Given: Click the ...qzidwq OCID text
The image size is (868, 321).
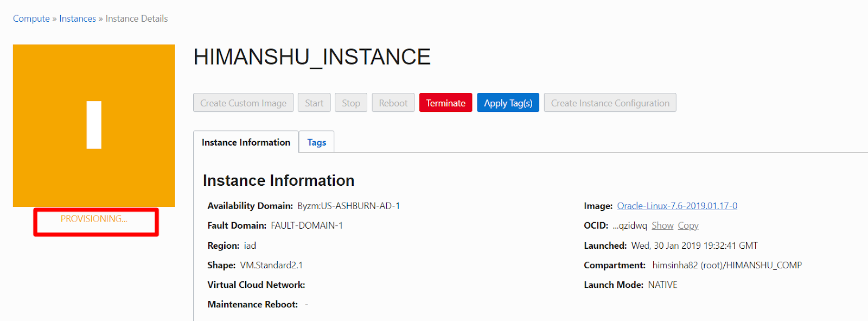Looking at the screenshot, I should (630, 225).
